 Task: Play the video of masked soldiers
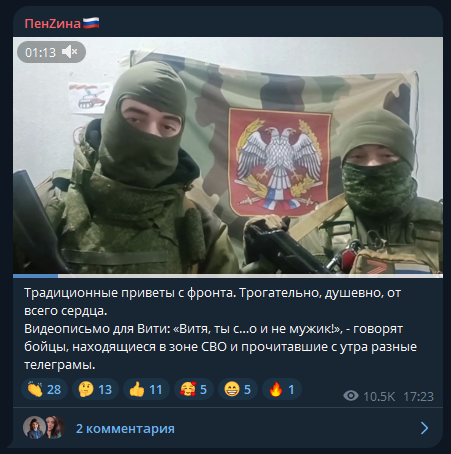pyautogui.click(x=228, y=155)
